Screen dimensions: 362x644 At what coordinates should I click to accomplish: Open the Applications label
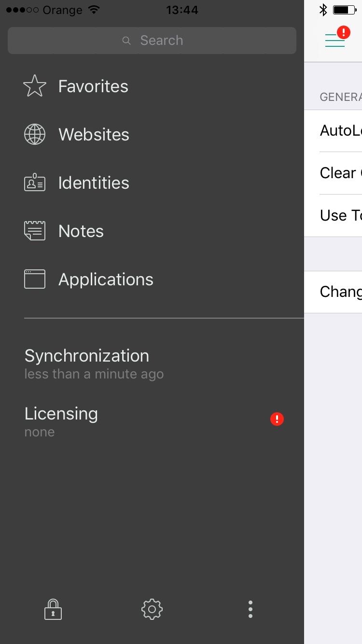(x=106, y=280)
